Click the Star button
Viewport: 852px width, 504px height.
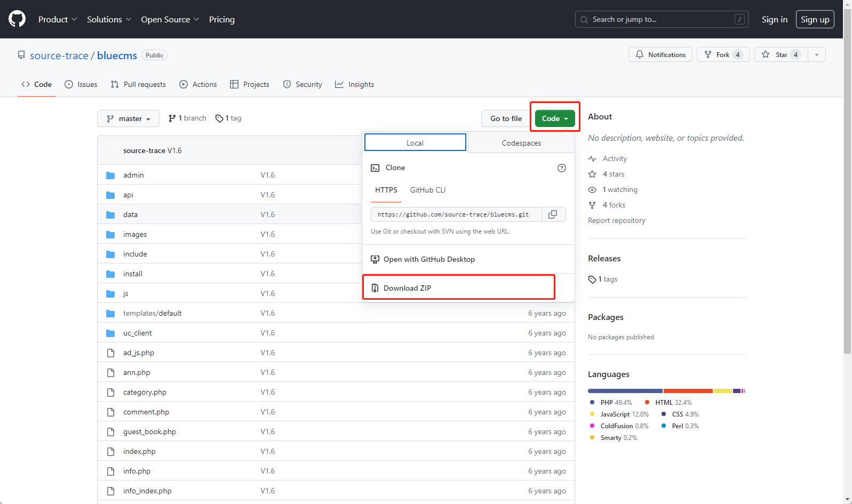tap(781, 54)
